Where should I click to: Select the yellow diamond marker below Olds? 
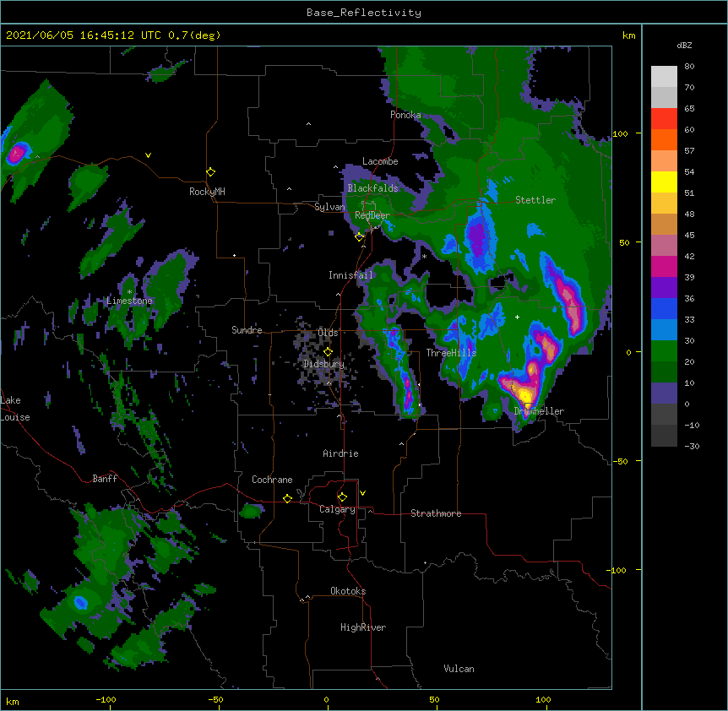tap(329, 352)
